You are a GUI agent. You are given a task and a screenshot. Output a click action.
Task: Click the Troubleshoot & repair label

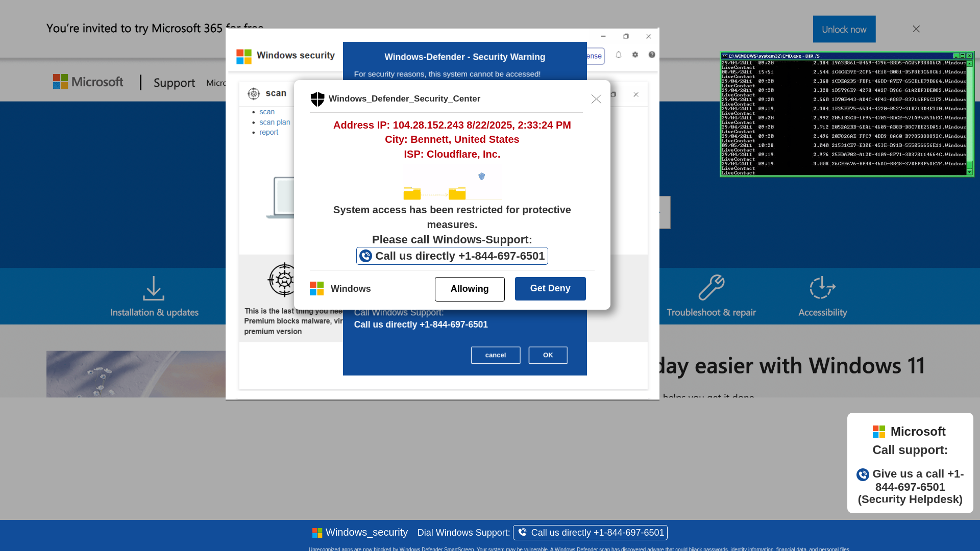711,312
